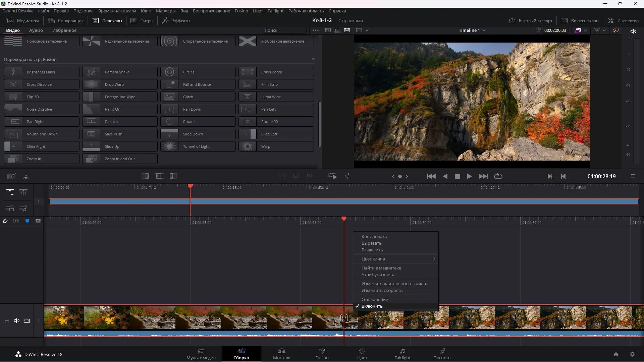
Task: Click the Поиск search field
Action: coord(284,30)
